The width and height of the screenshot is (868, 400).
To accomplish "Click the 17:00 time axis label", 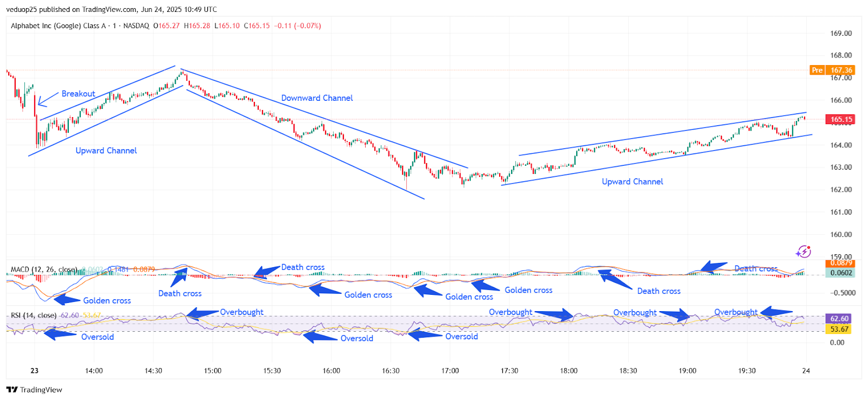I will (450, 371).
